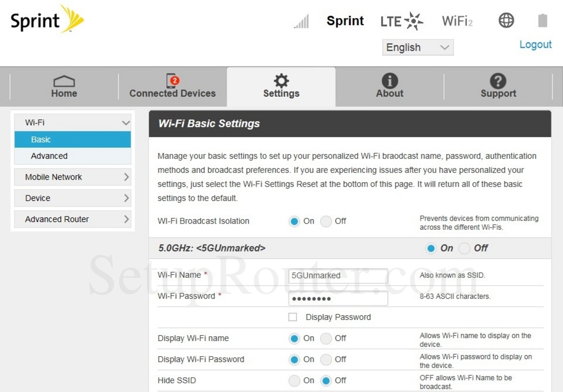563x392 pixels.
Task: Collapse the Wi-Fi sidebar section
Action: coord(73,122)
